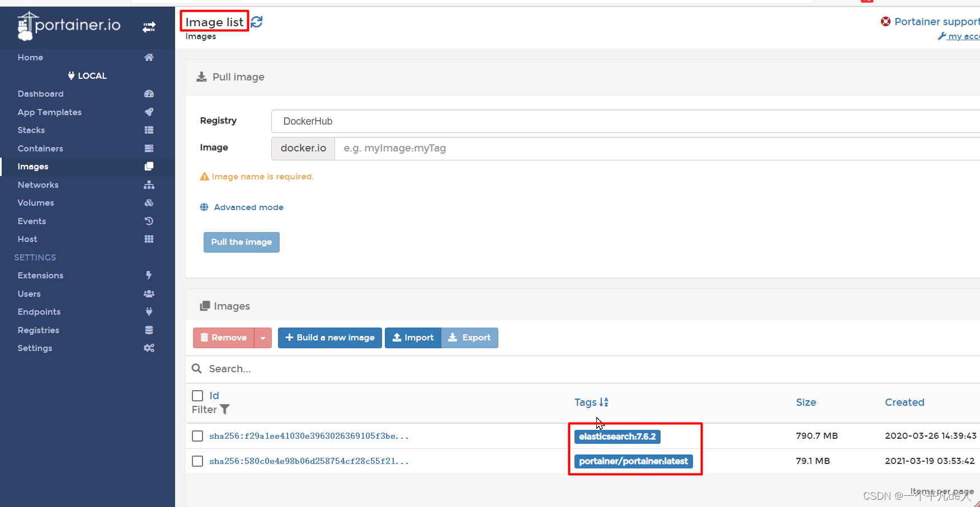
Task: Click the my account wrench icon
Action: (942, 36)
